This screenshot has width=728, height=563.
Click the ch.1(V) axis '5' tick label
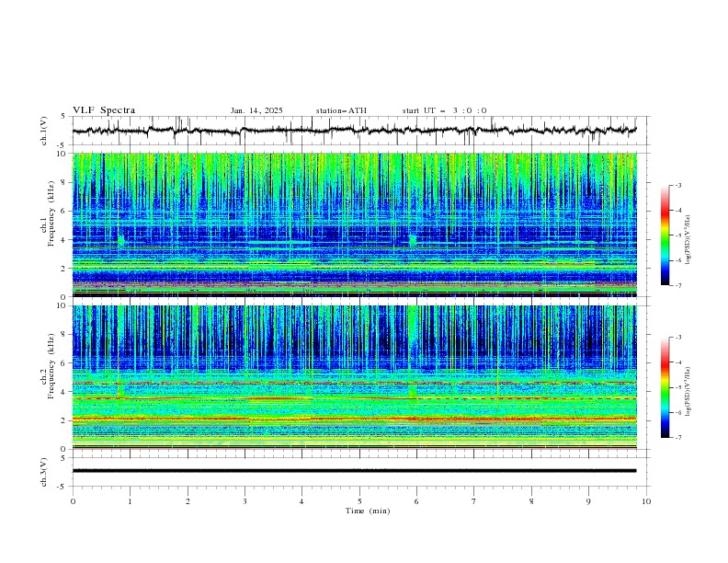(x=63, y=117)
